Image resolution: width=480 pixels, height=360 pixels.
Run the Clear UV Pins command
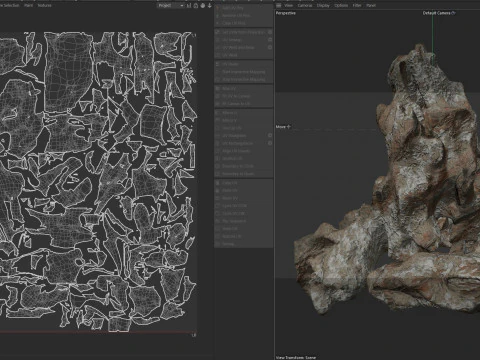[243, 23]
